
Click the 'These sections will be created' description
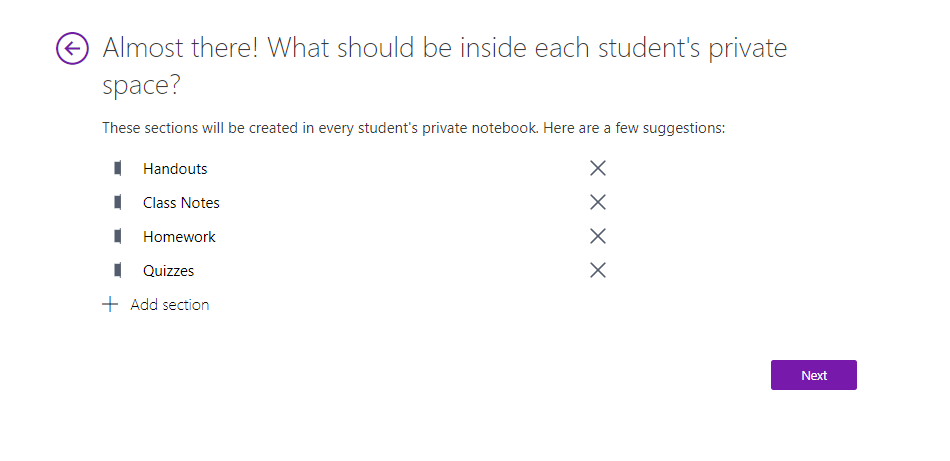(414, 128)
